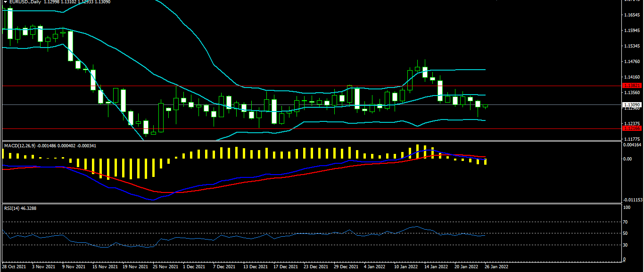Click the MACD scale value -0.011153
Image resolution: width=644 pixels, height=272 pixels.
click(632, 200)
